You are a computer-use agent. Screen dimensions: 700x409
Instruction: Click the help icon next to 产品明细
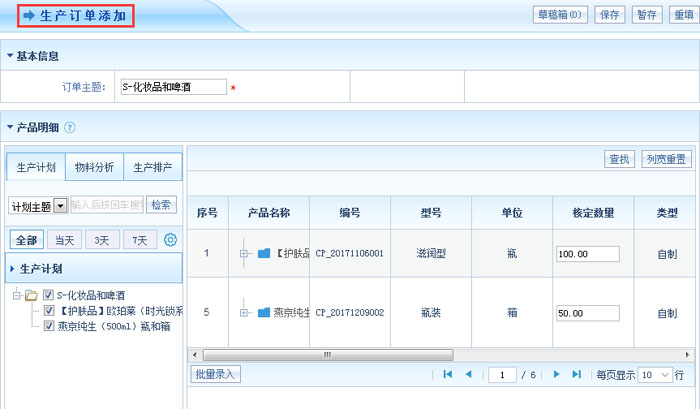[x=70, y=128]
